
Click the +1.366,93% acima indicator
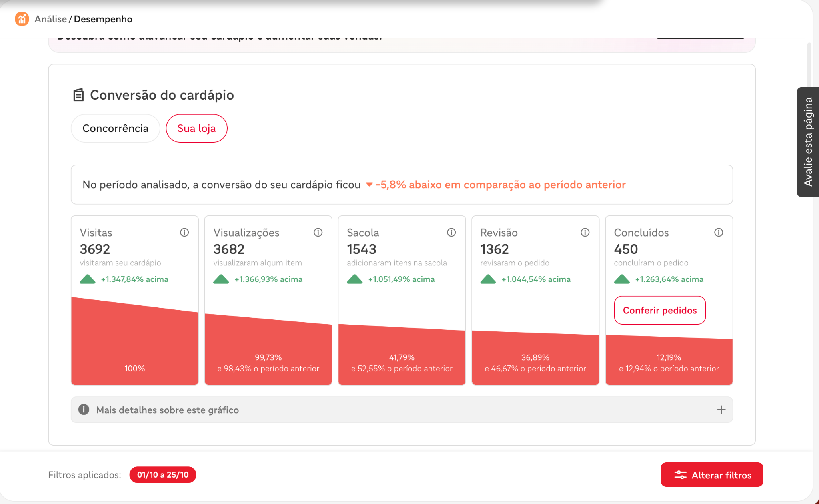(x=258, y=279)
